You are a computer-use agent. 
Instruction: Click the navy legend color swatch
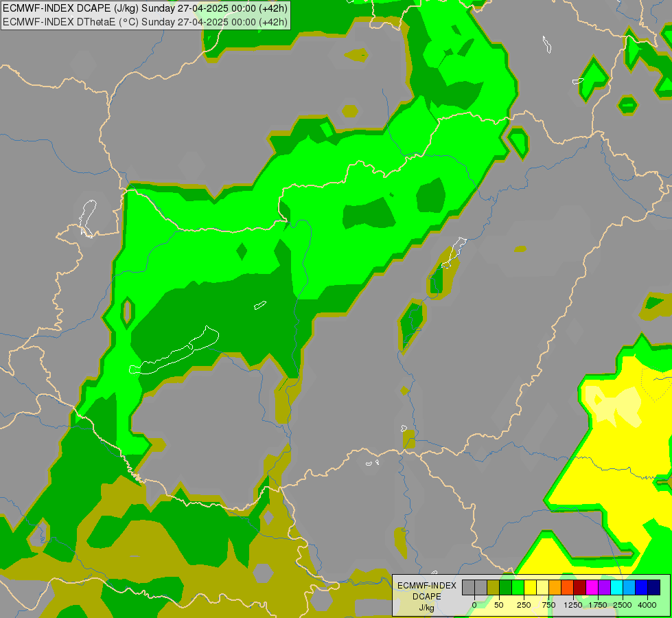click(654, 587)
